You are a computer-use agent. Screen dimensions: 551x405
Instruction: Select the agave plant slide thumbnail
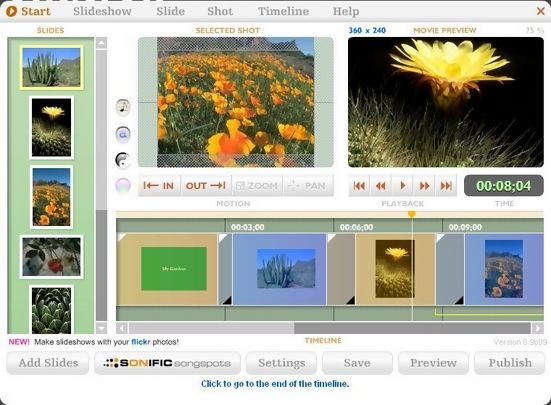[x=51, y=310]
